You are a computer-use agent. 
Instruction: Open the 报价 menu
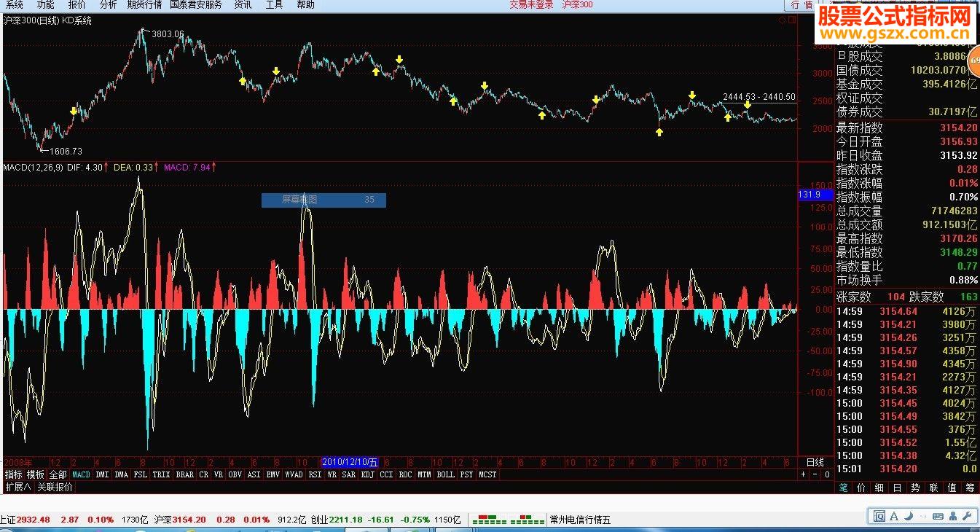77,4
